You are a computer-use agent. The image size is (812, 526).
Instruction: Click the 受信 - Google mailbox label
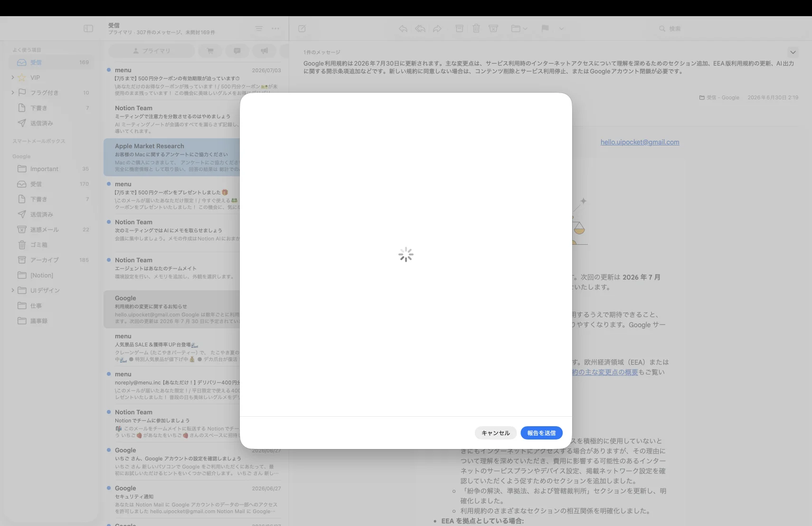[x=719, y=97]
